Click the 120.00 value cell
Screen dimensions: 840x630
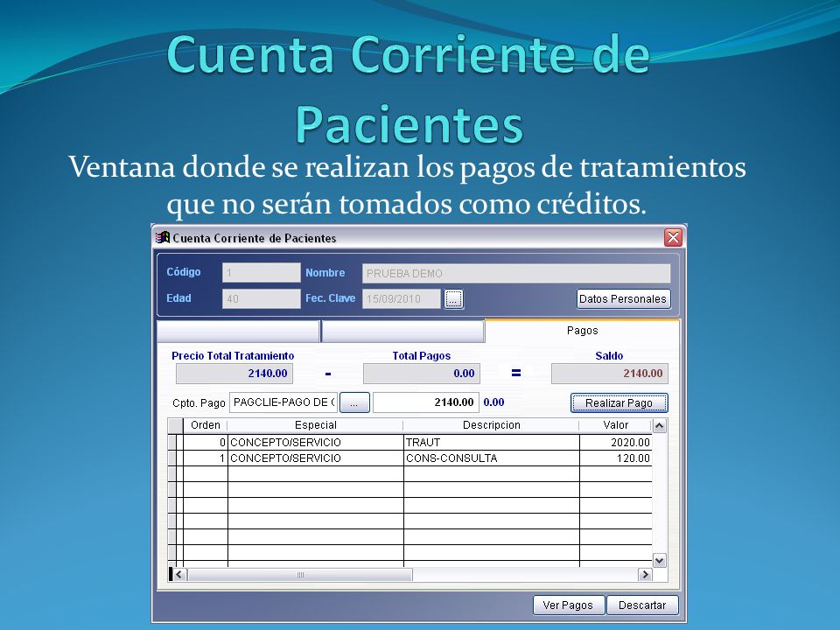click(615, 458)
